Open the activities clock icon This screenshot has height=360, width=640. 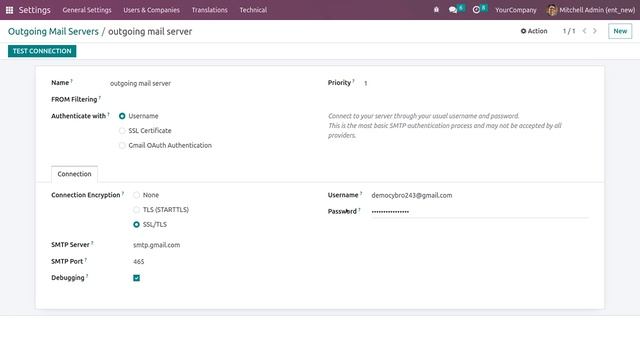tap(476, 10)
